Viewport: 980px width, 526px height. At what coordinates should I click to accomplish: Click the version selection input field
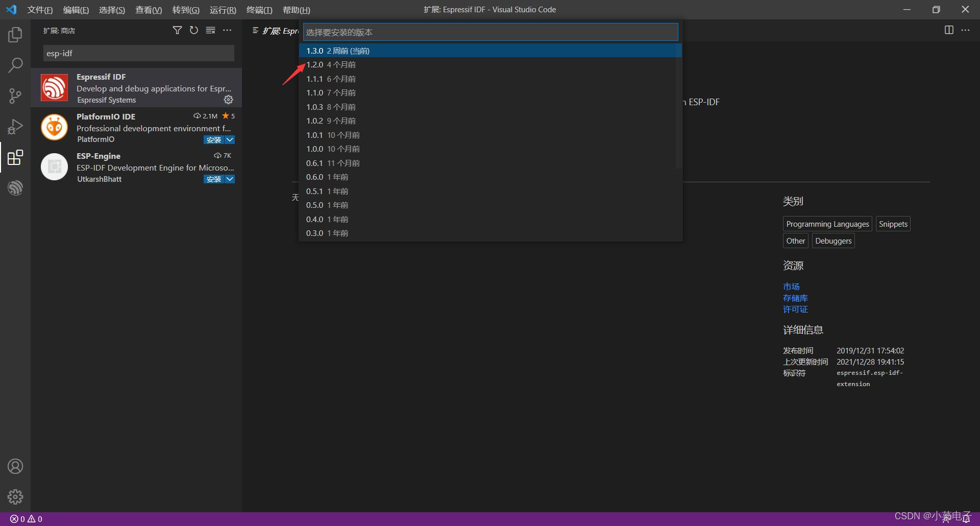coord(491,32)
